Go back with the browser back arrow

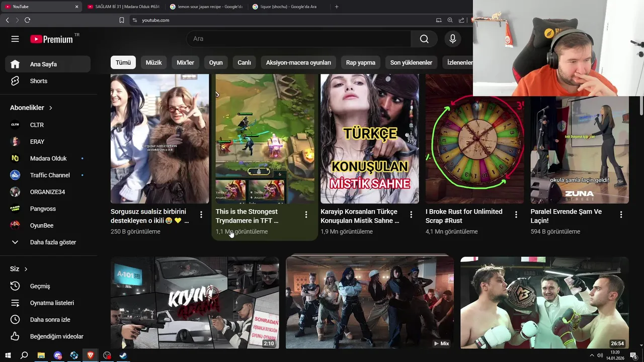point(7,20)
